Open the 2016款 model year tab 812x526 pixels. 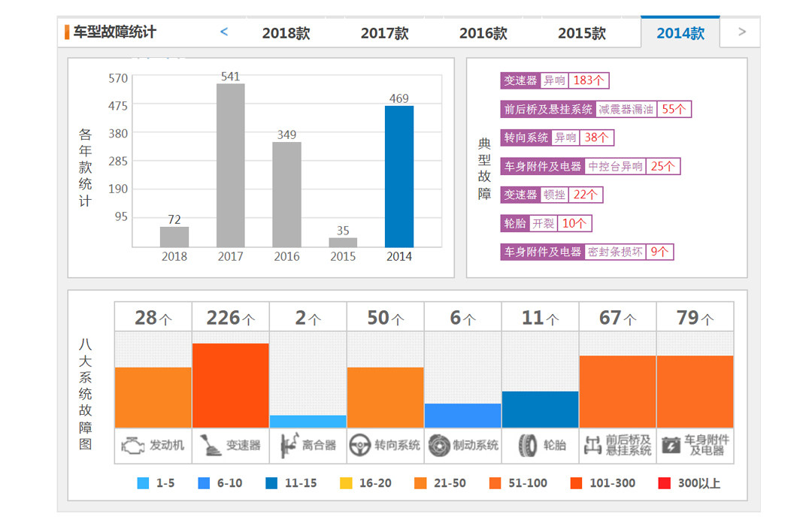pyautogui.click(x=483, y=33)
